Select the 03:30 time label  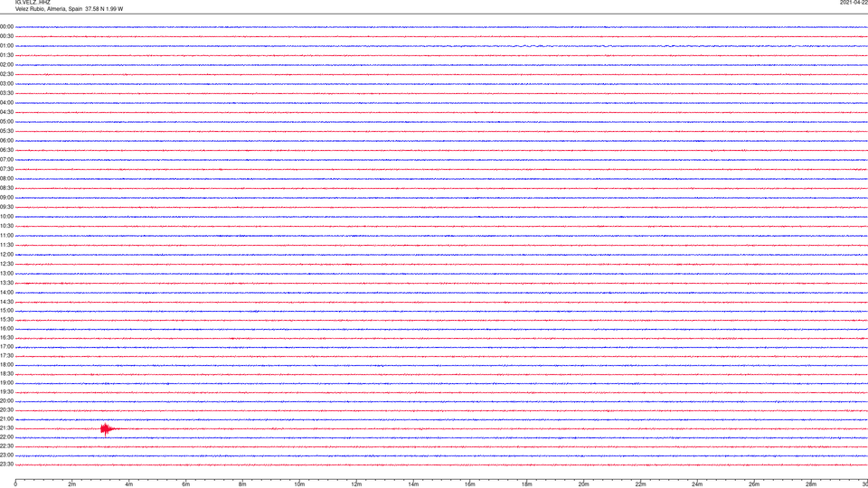click(x=6, y=93)
